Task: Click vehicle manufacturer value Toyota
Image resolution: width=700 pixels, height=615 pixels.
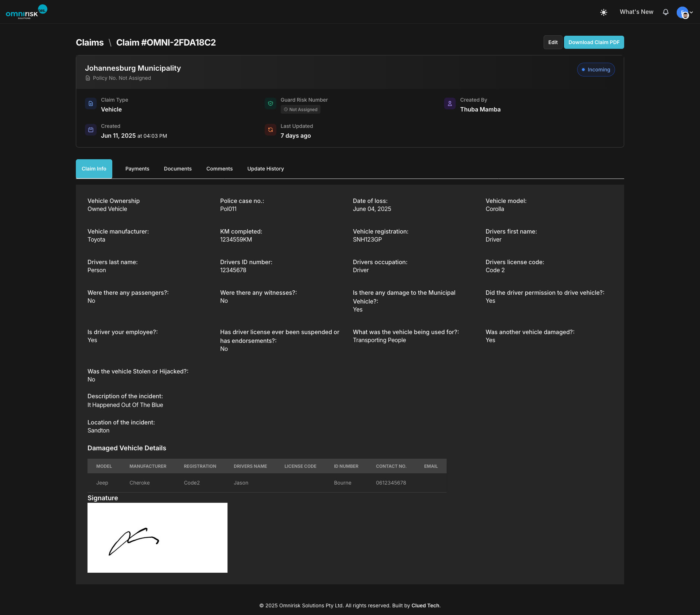Action: pos(96,239)
